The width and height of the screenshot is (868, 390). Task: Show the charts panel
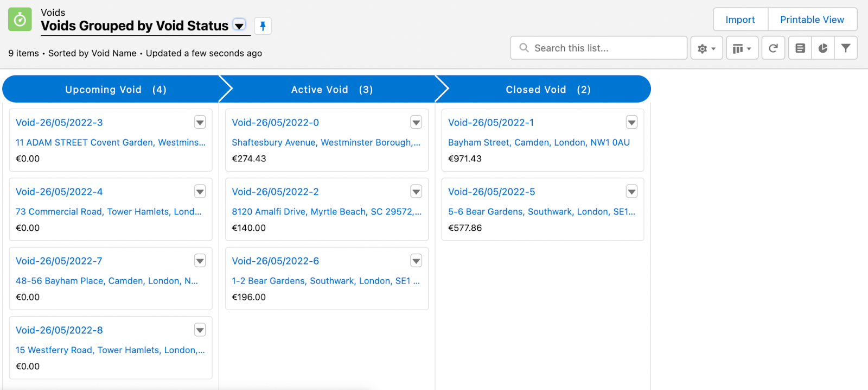823,48
